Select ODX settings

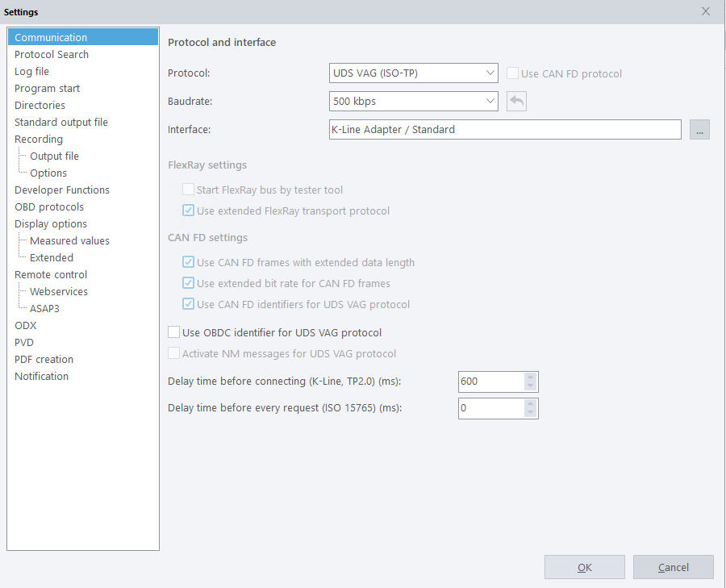(x=26, y=326)
